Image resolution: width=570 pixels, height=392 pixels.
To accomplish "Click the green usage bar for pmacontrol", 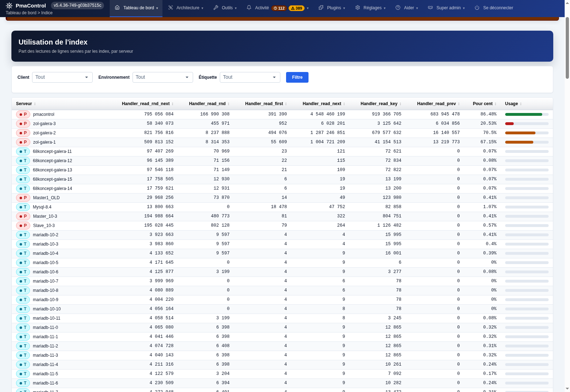I will [x=523, y=114].
